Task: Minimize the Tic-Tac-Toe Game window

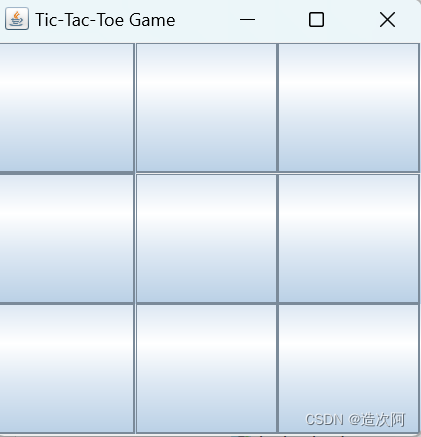Action: point(247,20)
